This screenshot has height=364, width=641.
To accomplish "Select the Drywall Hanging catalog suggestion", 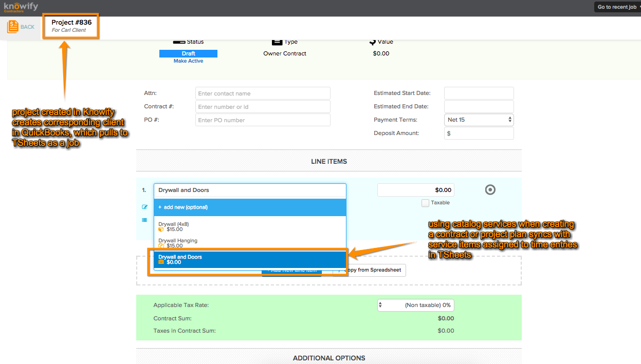I will point(250,243).
